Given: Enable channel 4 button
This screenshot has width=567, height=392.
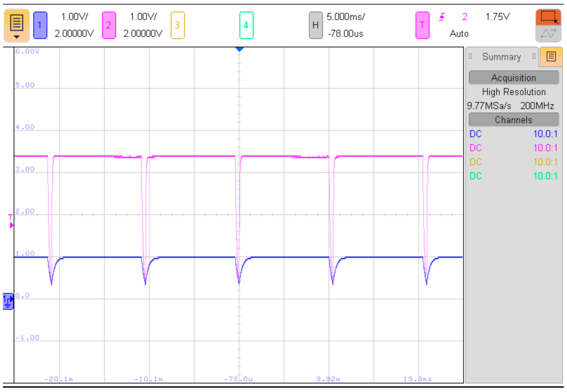Looking at the screenshot, I should [x=246, y=25].
